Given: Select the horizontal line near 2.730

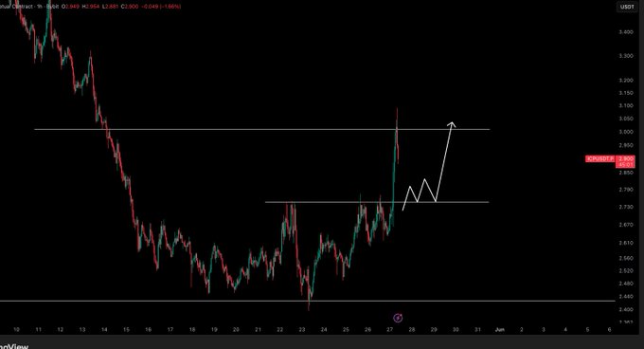Looking at the screenshot, I should click(377, 202).
